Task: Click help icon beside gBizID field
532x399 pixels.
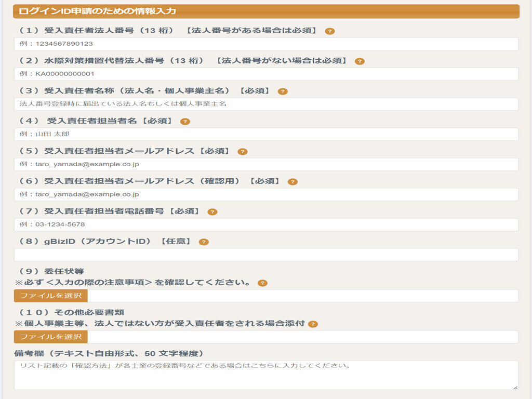Action: click(x=204, y=242)
